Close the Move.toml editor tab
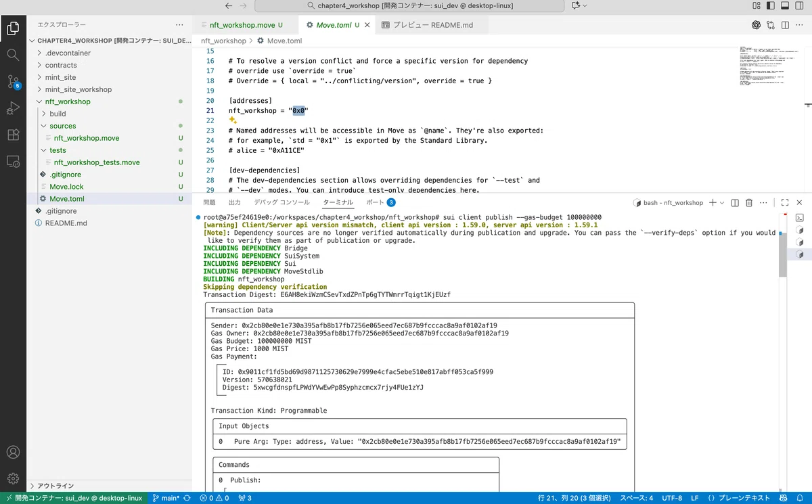The height and width of the screenshot is (504, 812). click(x=367, y=25)
